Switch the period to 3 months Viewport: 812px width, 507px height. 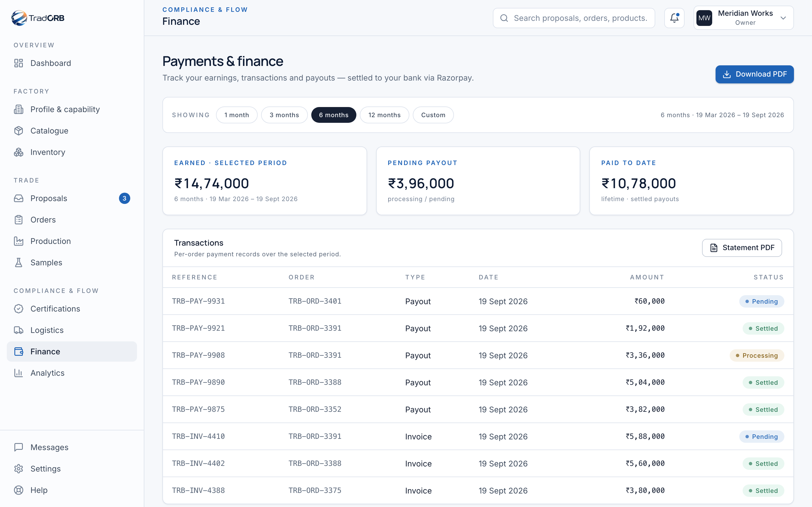[x=284, y=115]
